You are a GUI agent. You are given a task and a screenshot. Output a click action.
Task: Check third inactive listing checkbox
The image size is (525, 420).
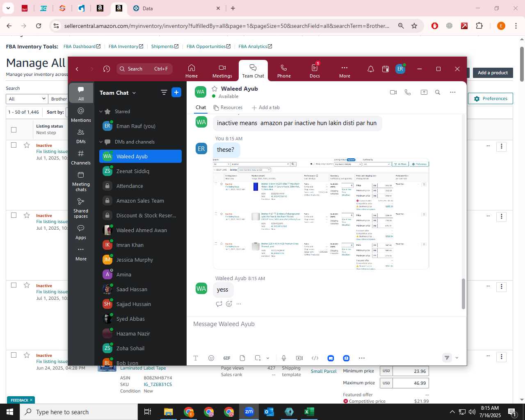point(14,285)
